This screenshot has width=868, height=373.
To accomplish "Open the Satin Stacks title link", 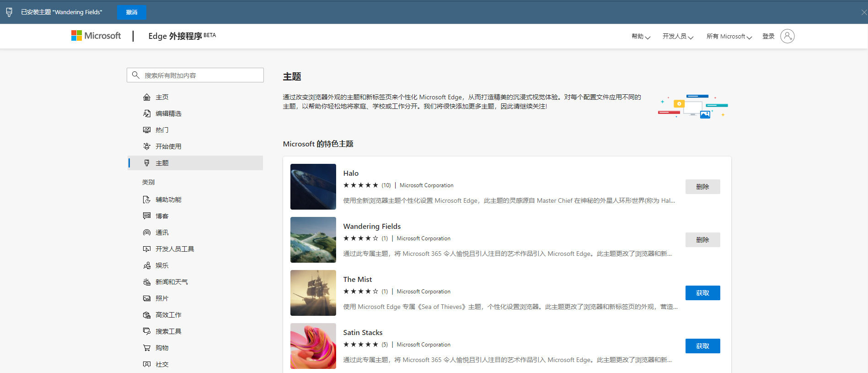I will click(363, 332).
